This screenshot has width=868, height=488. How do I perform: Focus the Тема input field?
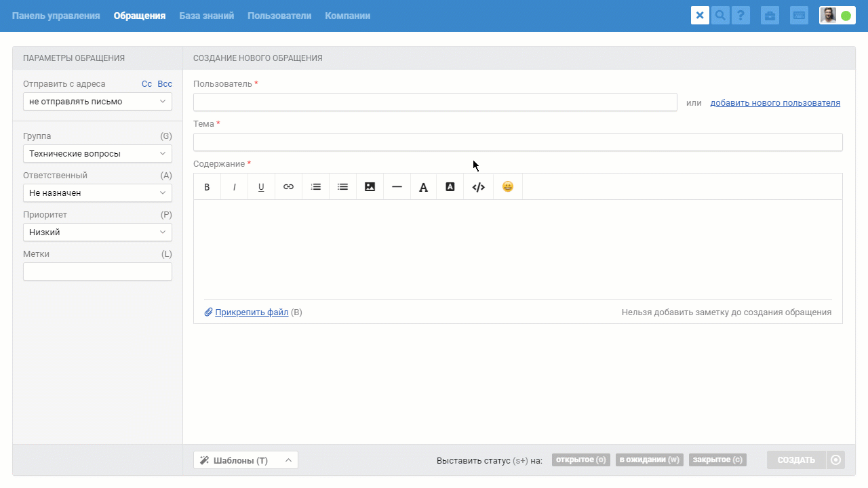click(518, 142)
